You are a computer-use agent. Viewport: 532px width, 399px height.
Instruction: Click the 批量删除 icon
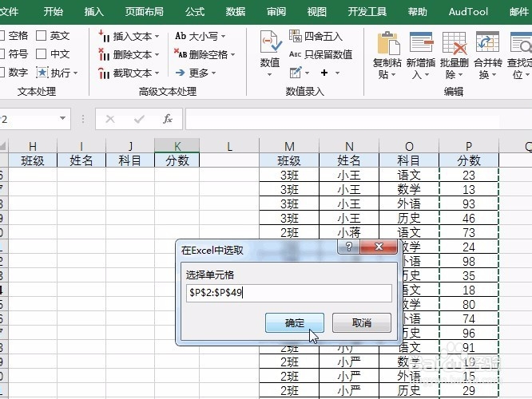(455, 43)
